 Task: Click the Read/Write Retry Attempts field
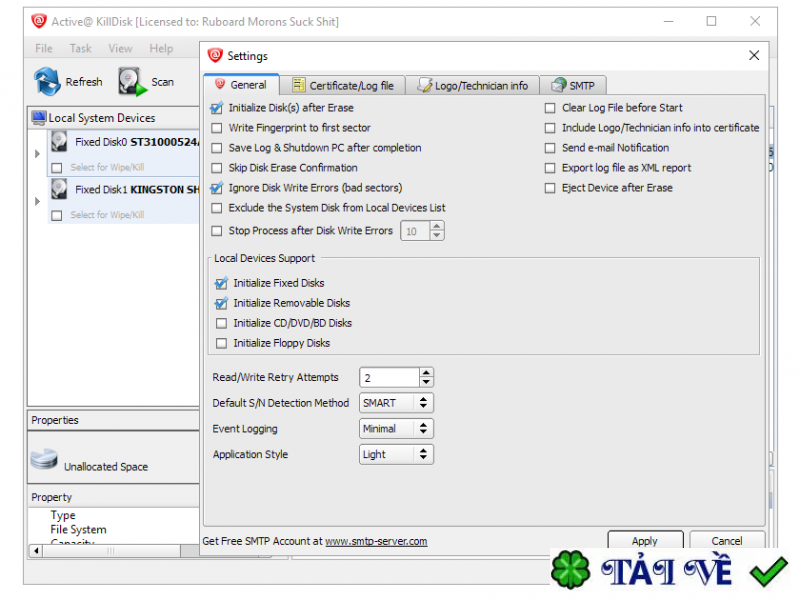388,378
